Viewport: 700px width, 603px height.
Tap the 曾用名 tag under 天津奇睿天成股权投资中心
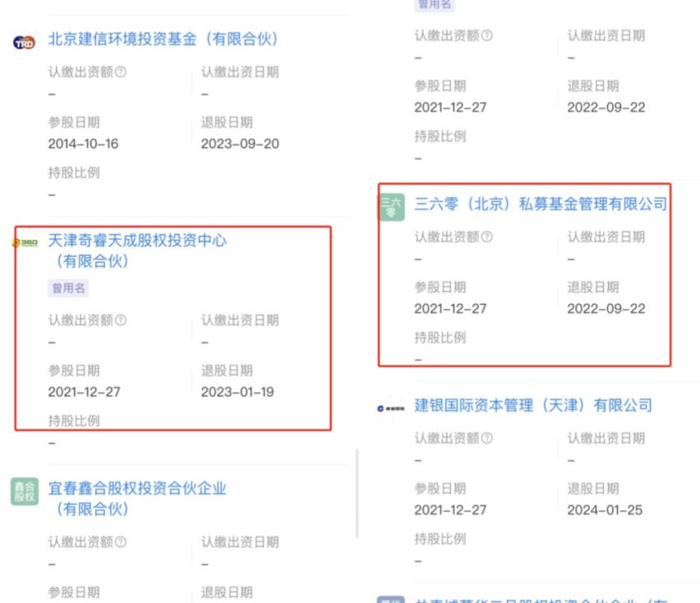point(68,288)
